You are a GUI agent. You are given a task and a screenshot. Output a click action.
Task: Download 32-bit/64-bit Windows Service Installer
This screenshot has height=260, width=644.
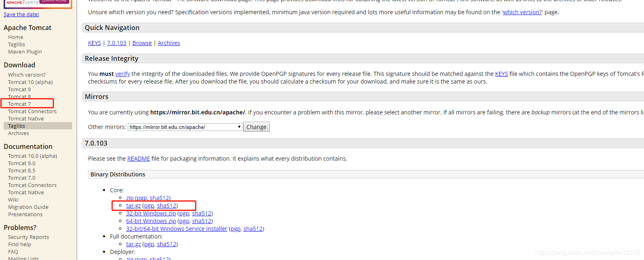point(177,229)
